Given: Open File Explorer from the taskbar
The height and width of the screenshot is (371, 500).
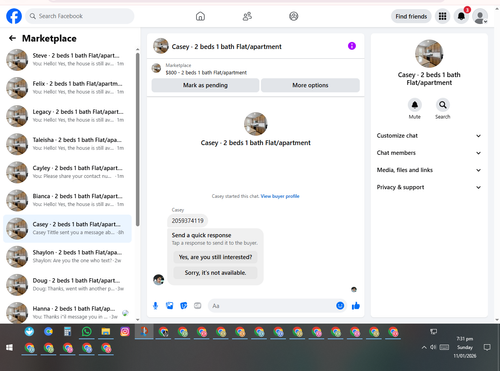Looking at the screenshot, I should pyautogui.click(x=106, y=332).
